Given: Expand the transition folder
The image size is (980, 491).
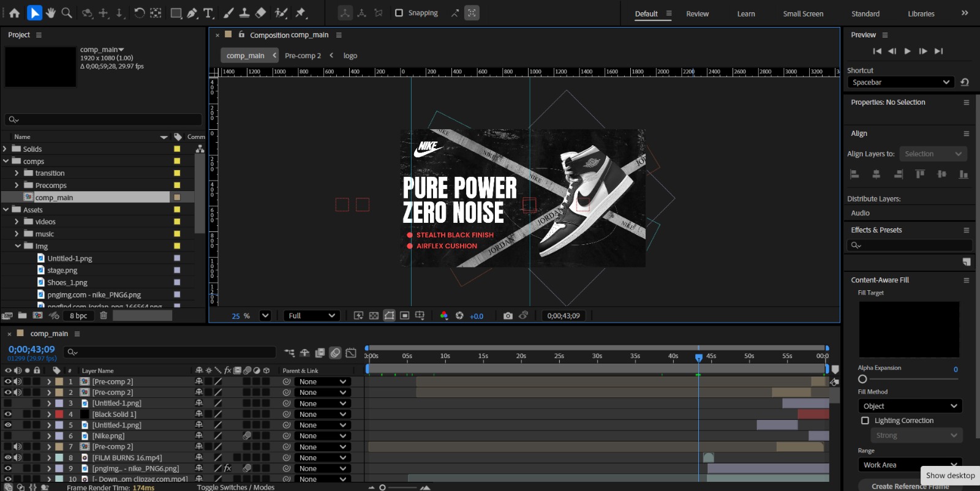Looking at the screenshot, I should click(17, 173).
